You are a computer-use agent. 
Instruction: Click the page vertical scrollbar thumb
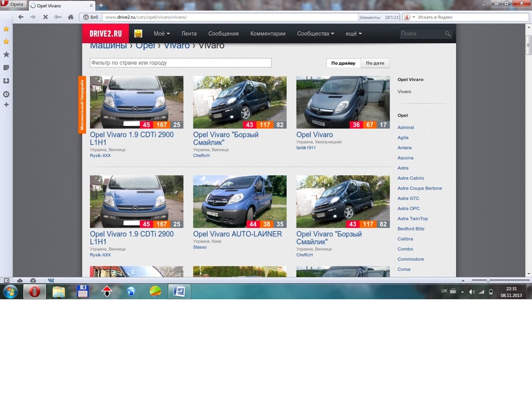tap(529, 45)
